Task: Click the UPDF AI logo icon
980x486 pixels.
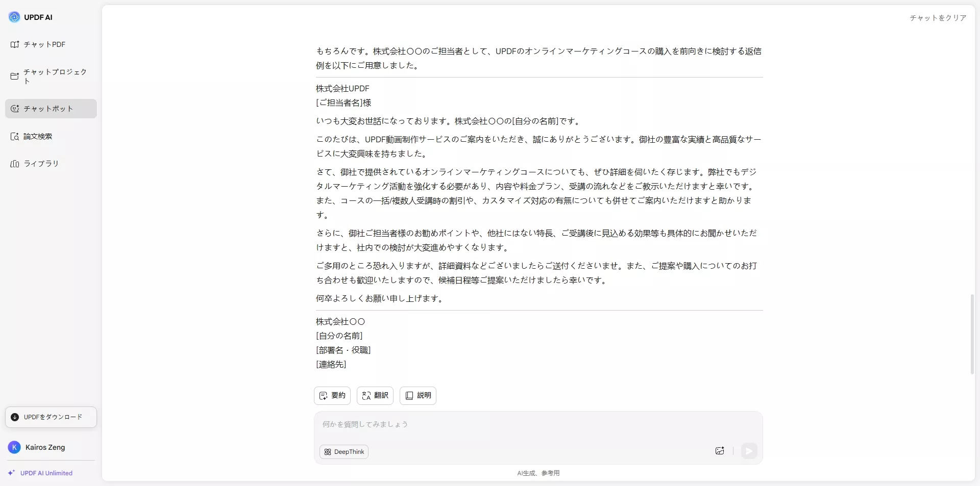Action: coord(14,17)
